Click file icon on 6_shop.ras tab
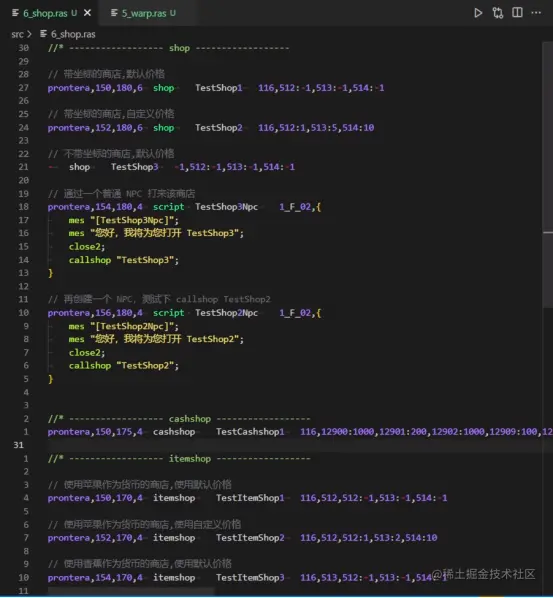Screen dimensions: 553x598 (16, 13)
